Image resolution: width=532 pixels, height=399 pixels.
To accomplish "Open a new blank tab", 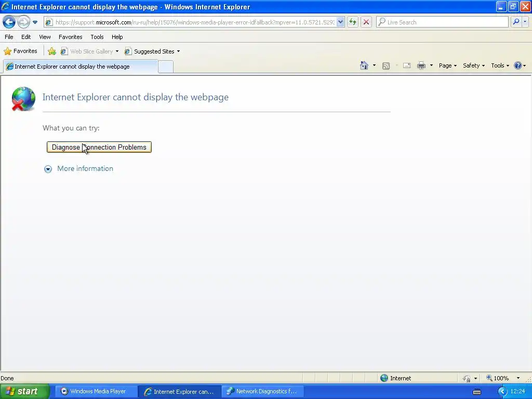I will coord(166,67).
